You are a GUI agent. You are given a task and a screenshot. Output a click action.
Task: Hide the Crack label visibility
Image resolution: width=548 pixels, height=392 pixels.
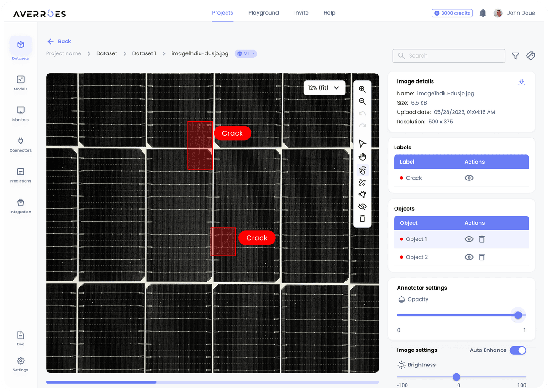pyautogui.click(x=469, y=178)
